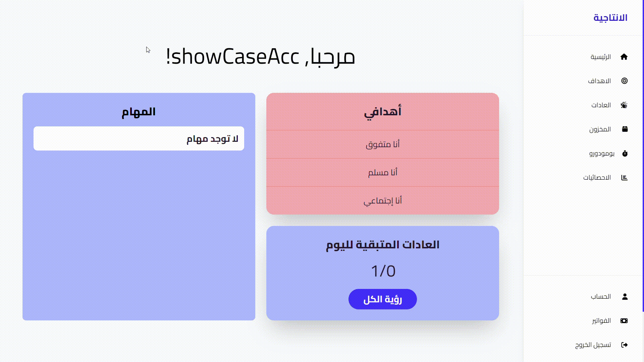The width and height of the screenshot is (644, 362).
Task: Open inventory via the briefcase icon beside المخزون
Action: 624,129
